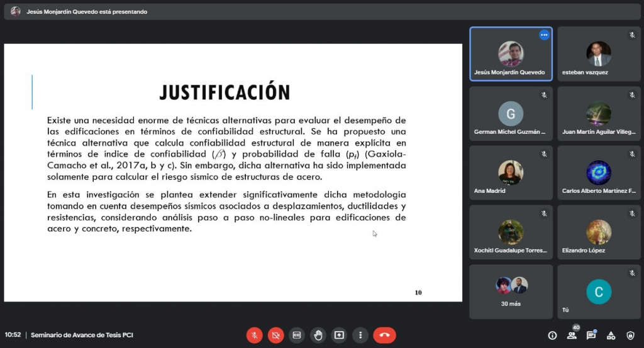
Task: Click muted mic icon on the 'Tú' tile
Action: pos(632,273)
